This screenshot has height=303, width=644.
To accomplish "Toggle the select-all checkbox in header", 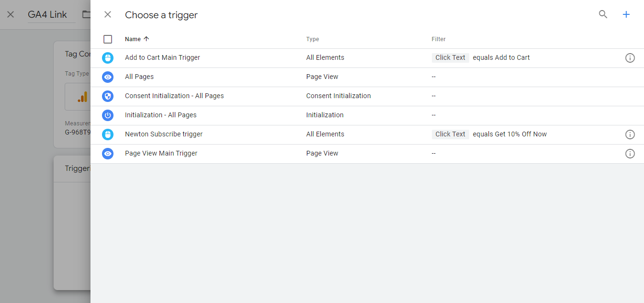I will point(108,39).
